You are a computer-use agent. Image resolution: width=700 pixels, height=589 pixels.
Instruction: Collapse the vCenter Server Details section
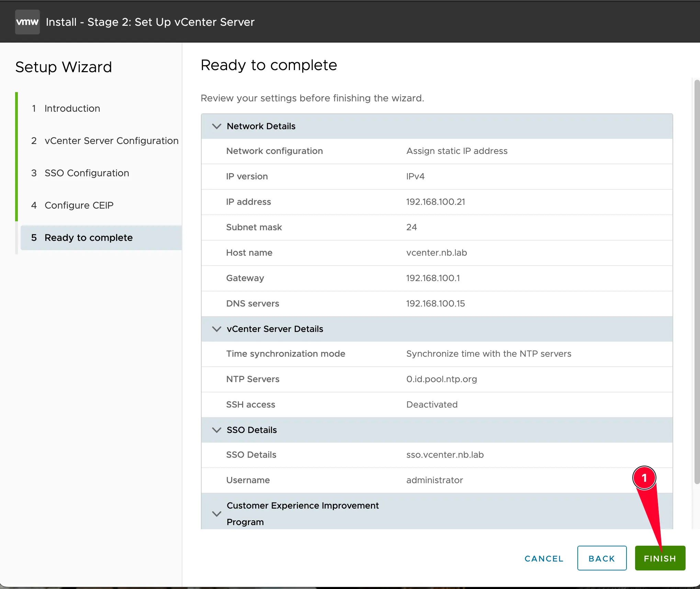tap(217, 329)
